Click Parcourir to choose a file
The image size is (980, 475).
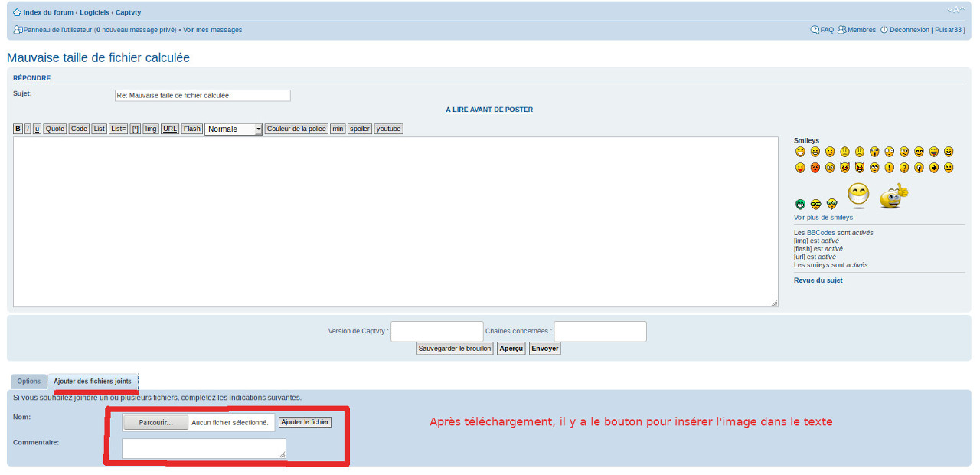point(155,422)
